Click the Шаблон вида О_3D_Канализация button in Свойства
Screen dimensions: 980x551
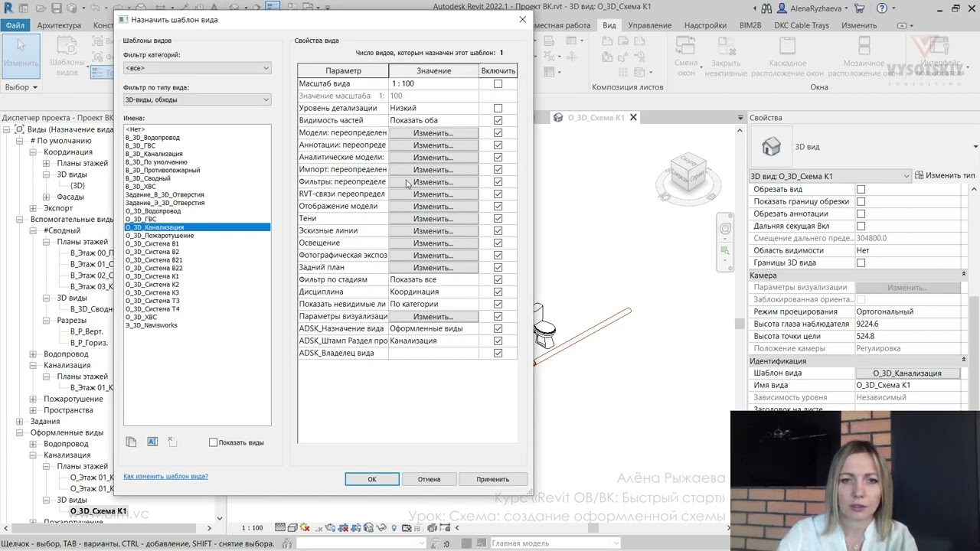click(907, 373)
